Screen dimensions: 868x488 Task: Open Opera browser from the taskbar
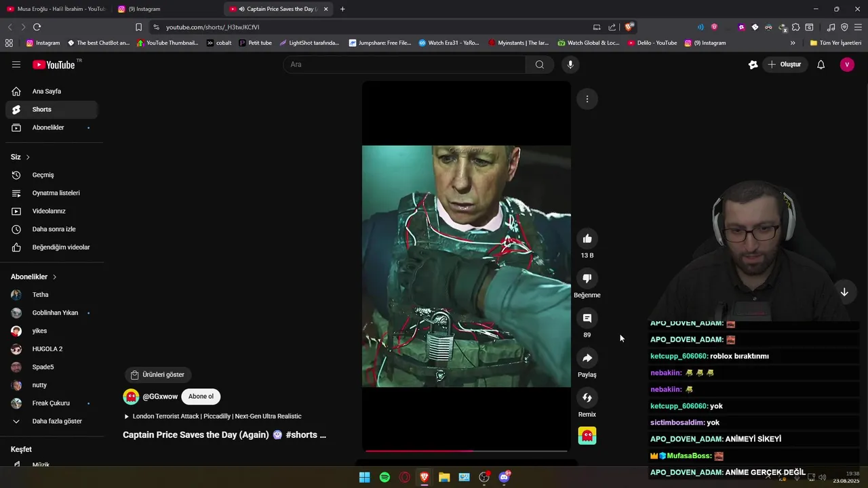click(405, 477)
